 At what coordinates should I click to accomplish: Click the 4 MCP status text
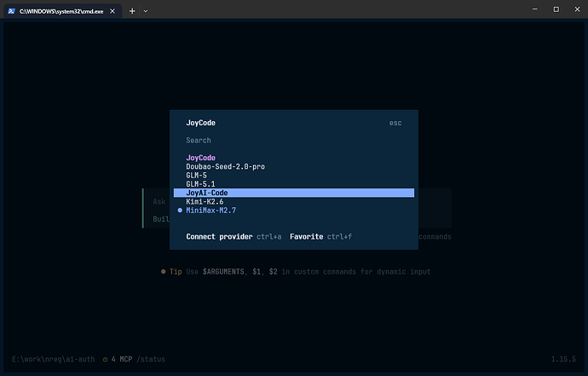point(122,359)
